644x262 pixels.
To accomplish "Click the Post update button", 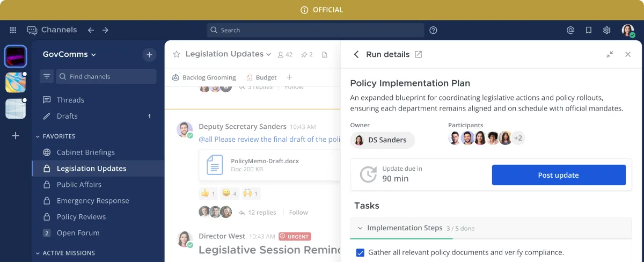I will pos(559,175).
